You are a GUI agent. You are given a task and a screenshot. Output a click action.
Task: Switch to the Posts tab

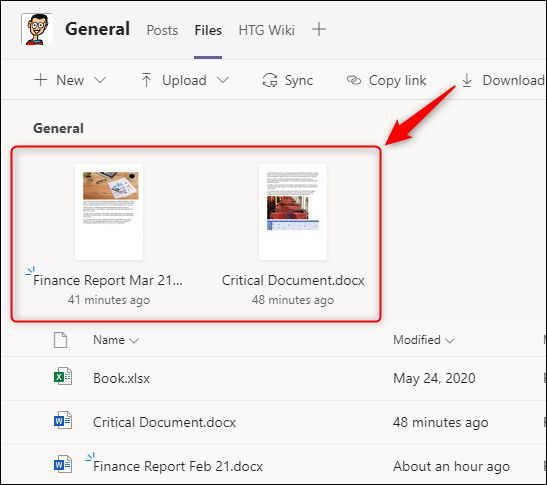[x=162, y=30]
